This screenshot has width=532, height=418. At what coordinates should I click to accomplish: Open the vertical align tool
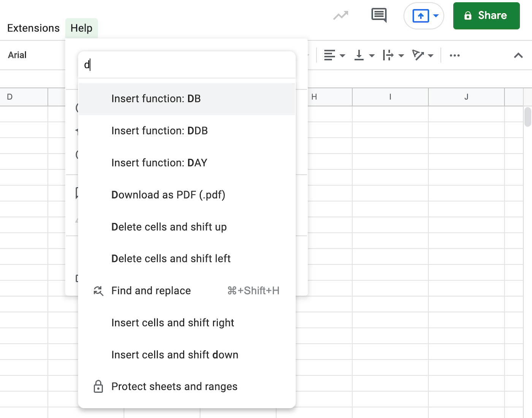(359, 55)
